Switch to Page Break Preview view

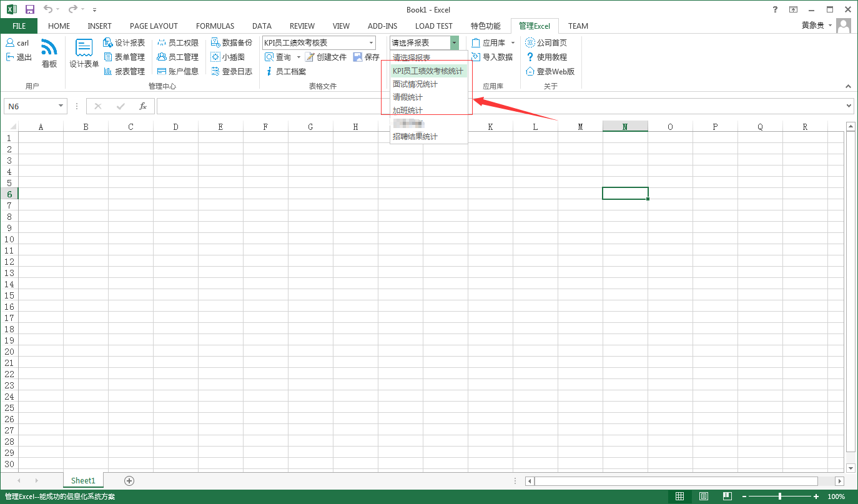pyautogui.click(x=727, y=497)
